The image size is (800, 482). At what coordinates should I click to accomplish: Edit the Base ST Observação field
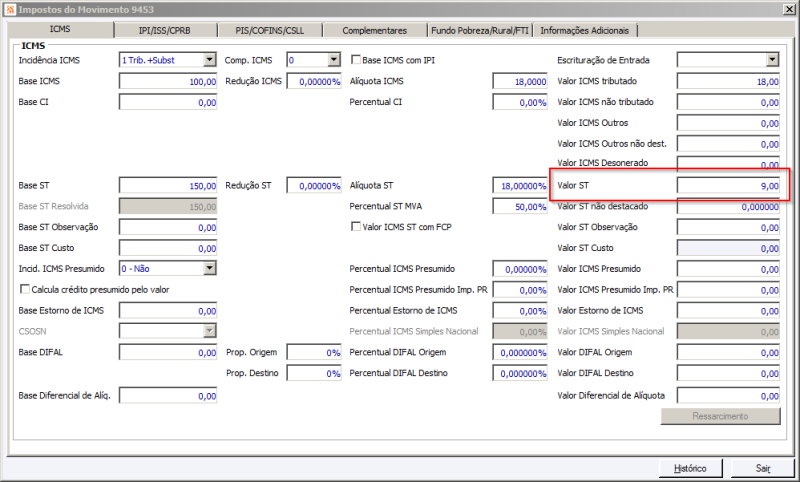[x=168, y=227]
